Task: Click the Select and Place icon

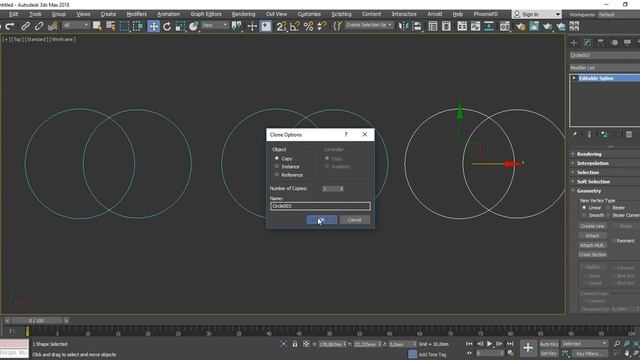Action: [193, 27]
